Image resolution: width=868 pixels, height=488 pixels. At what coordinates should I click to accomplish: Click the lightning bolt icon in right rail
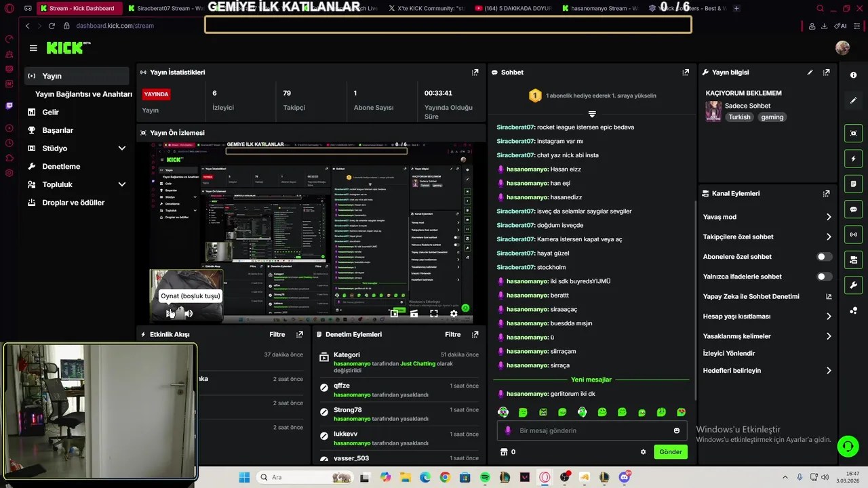click(853, 159)
